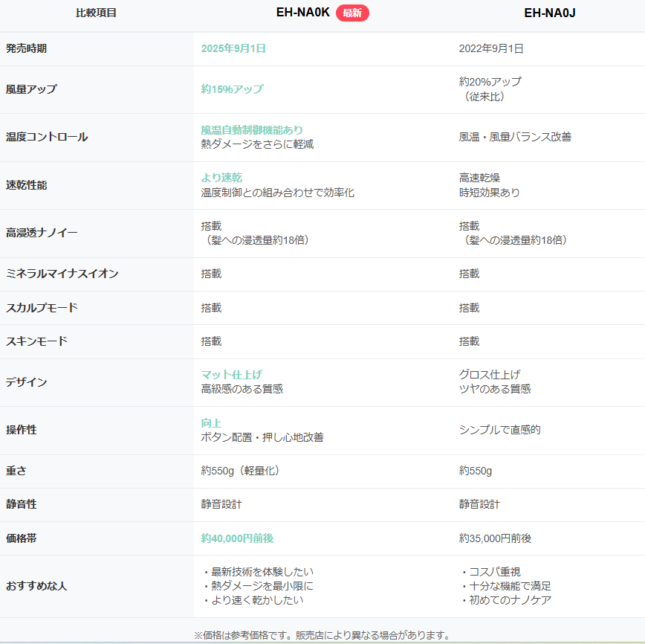This screenshot has width=645, height=644.
Task: Click the EH-NA0K column header
Action: (302, 13)
